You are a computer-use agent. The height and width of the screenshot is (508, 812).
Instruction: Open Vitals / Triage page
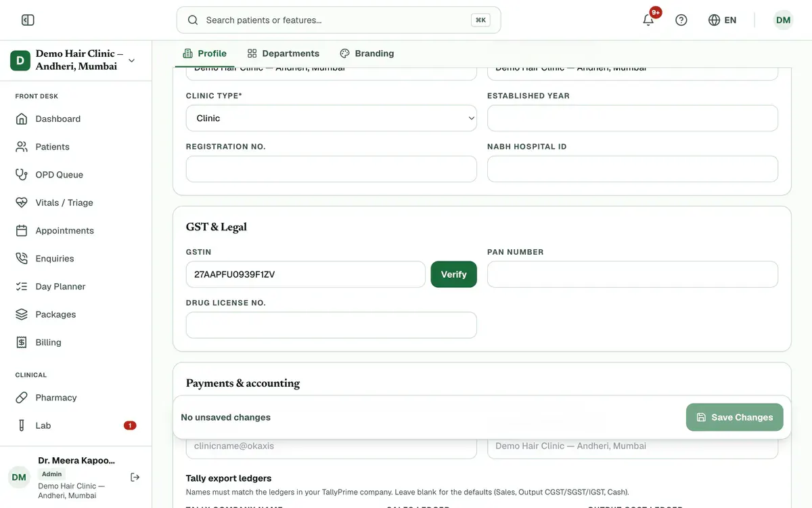(x=76, y=203)
